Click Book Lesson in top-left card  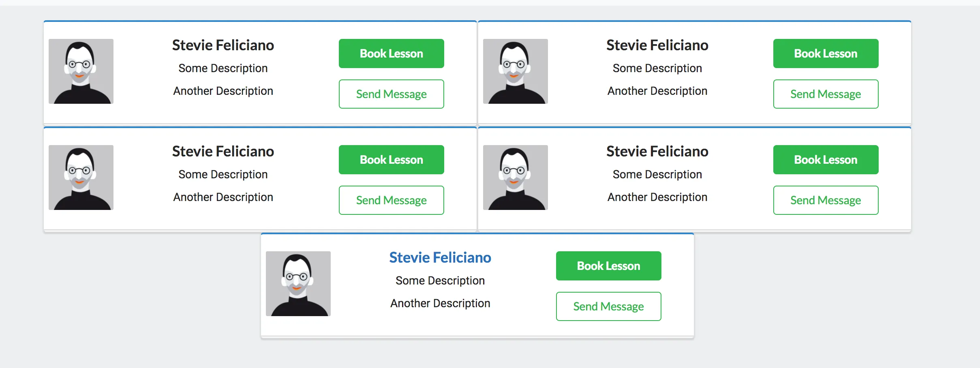pos(391,53)
